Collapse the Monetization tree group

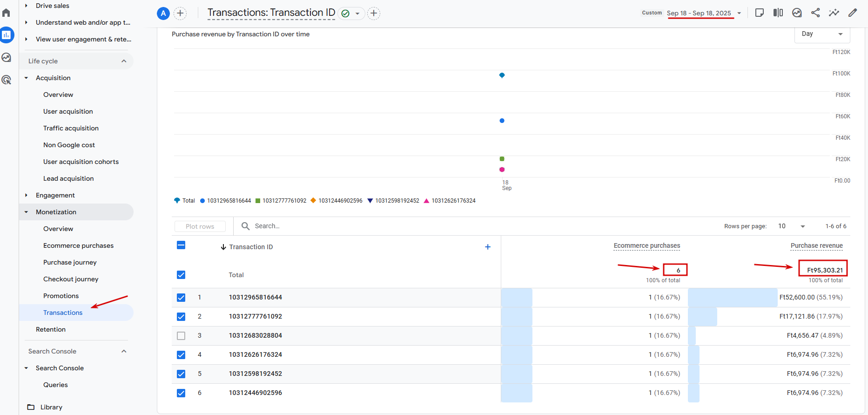coord(26,212)
